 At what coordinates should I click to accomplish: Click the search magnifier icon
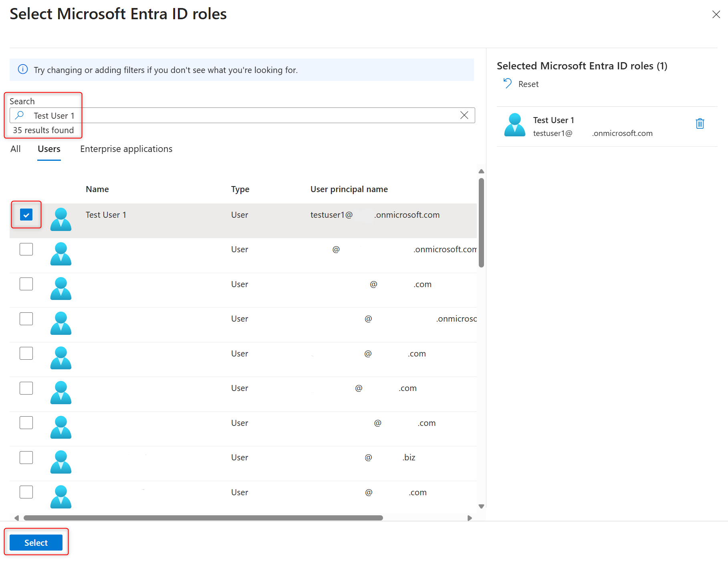point(18,115)
